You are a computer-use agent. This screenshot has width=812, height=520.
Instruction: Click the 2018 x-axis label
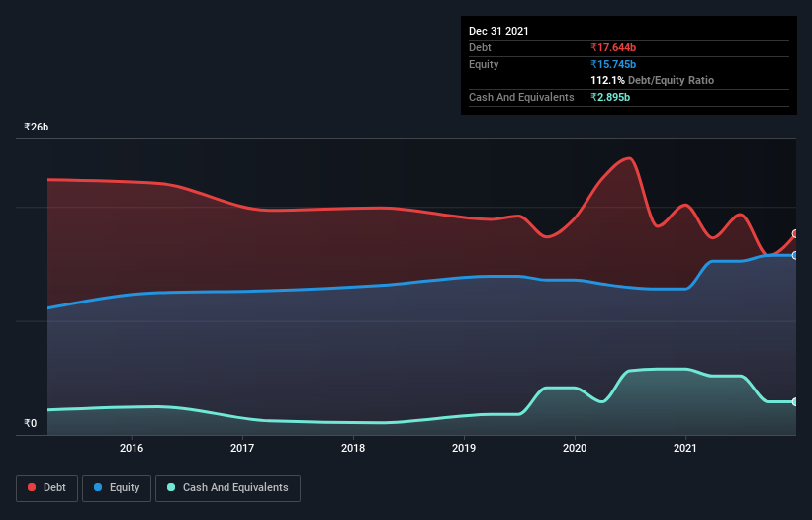(x=353, y=448)
